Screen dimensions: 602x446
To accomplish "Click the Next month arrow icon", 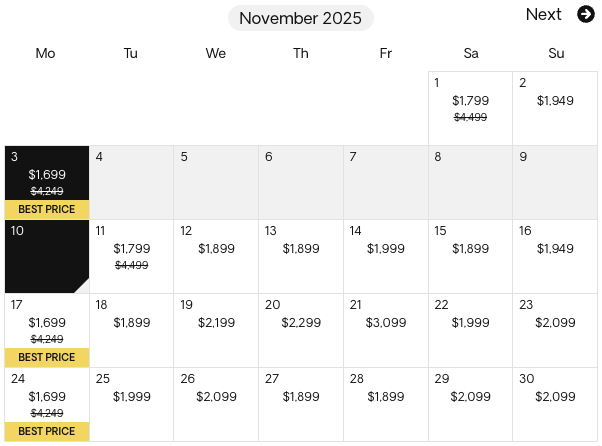I will tap(586, 14).
